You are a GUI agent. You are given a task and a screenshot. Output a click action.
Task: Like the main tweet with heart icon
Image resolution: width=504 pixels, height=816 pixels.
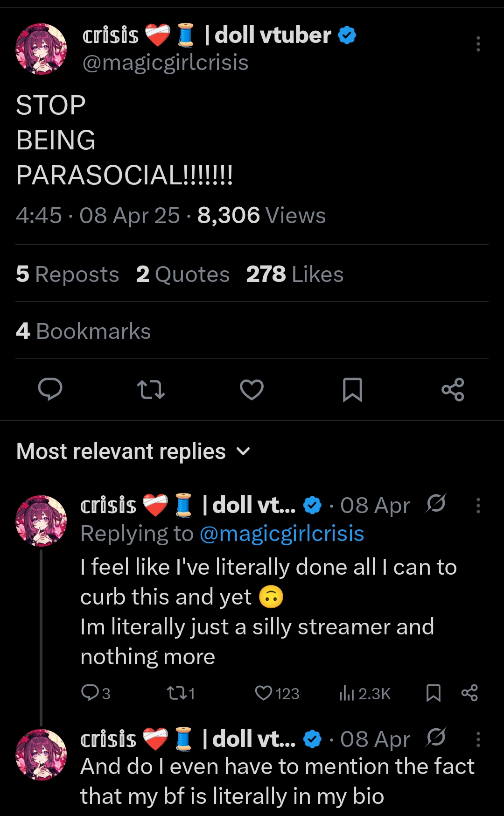pos(252,389)
